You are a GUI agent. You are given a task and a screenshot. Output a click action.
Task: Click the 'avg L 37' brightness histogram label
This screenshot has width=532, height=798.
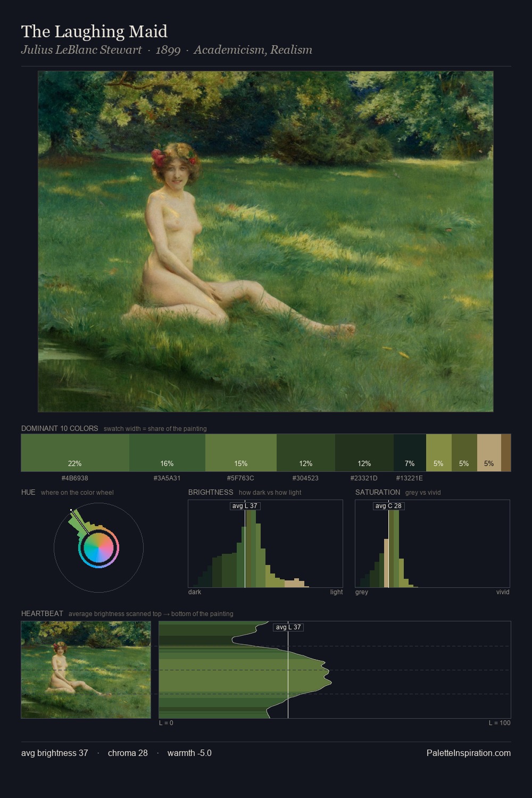[x=245, y=506]
